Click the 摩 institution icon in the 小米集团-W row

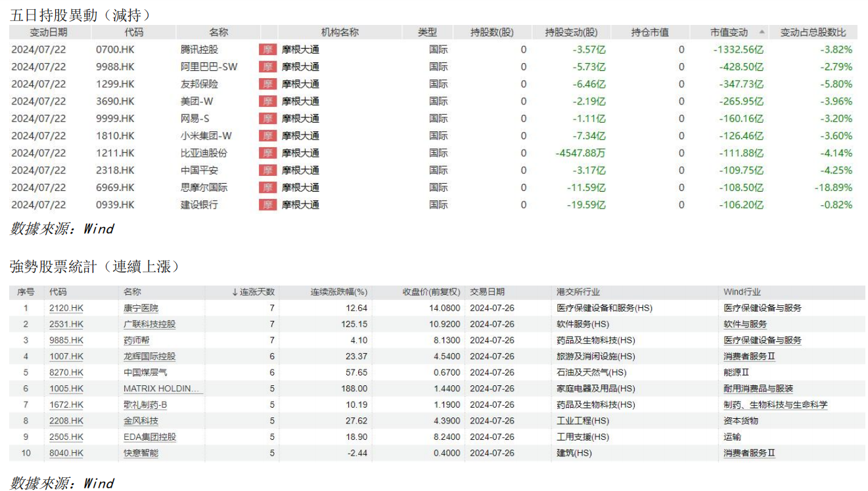coord(267,135)
